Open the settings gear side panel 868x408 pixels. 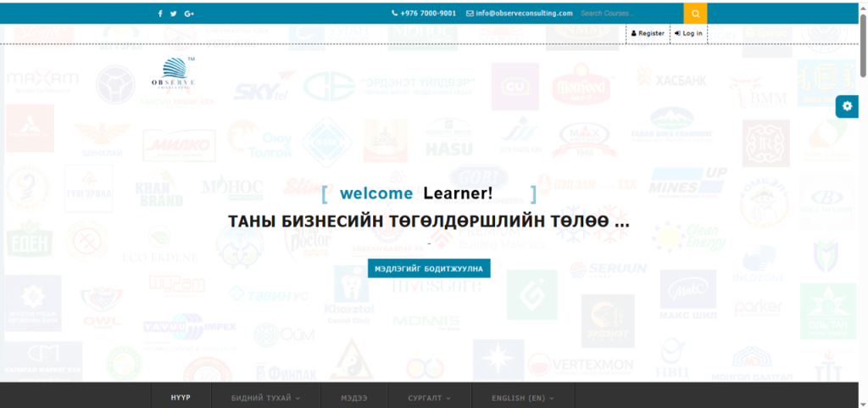pos(847,106)
